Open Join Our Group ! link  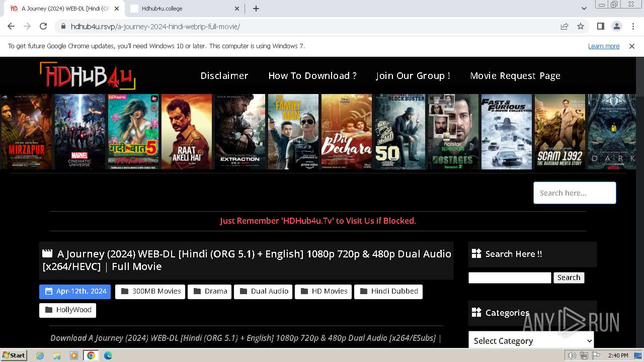[x=413, y=75]
